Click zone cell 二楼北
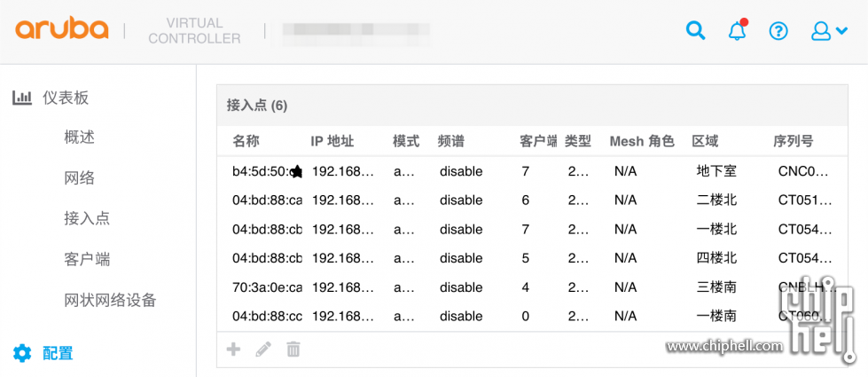The width and height of the screenshot is (868, 377). click(x=716, y=200)
